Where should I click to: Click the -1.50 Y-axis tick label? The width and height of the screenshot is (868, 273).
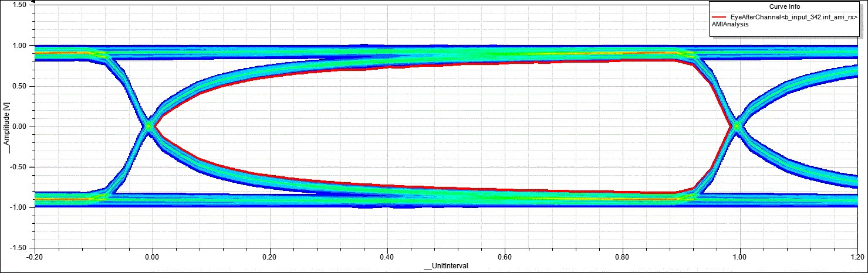[19, 247]
